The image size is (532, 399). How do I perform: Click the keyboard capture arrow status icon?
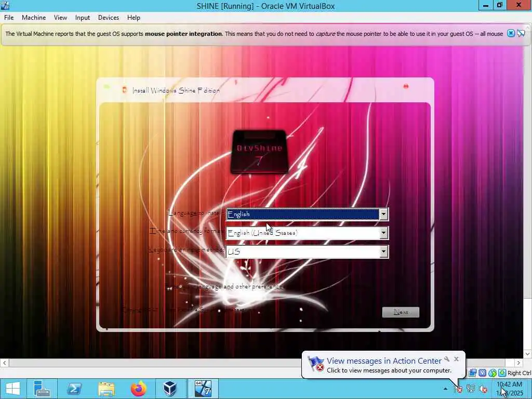click(x=502, y=373)
